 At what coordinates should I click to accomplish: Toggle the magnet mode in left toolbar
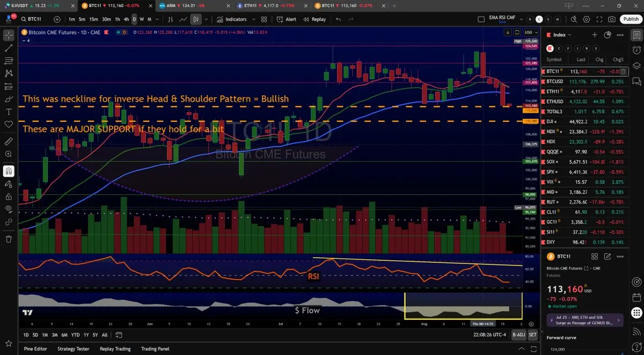pyautogui.click(x=9, y=171)
